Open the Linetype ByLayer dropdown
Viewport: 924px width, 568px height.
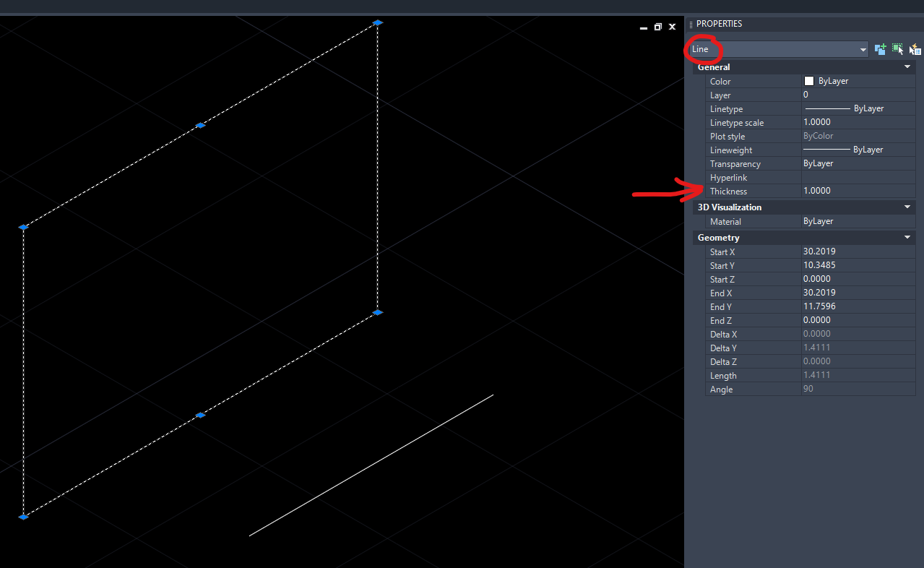coord(858,108)
